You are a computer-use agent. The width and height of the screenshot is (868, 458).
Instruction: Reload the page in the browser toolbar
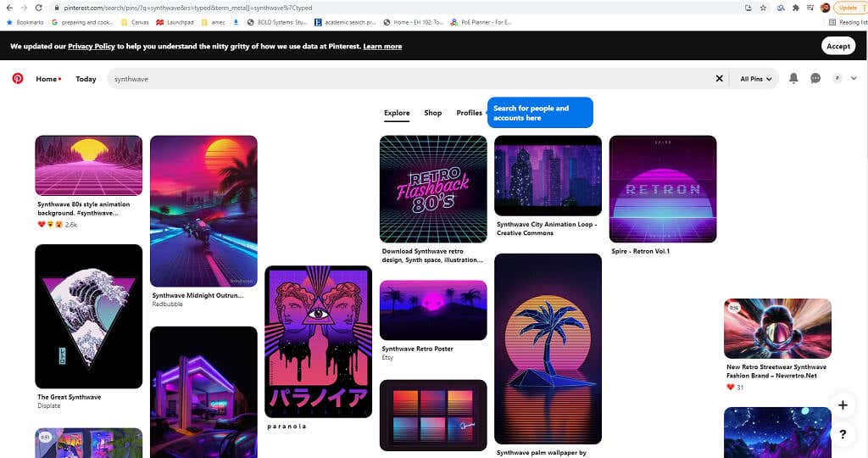tap(38, 8)
